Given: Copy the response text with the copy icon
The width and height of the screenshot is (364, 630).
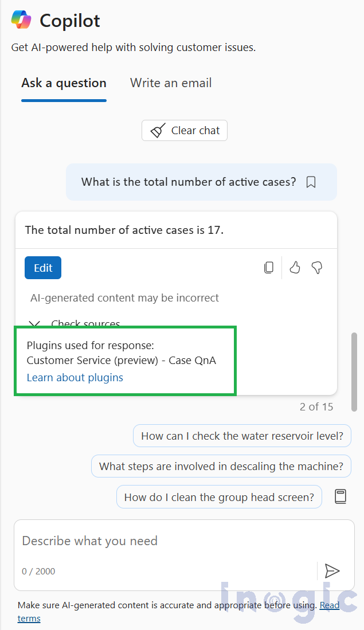Looking at the screenshot, I should click(269, 268).
